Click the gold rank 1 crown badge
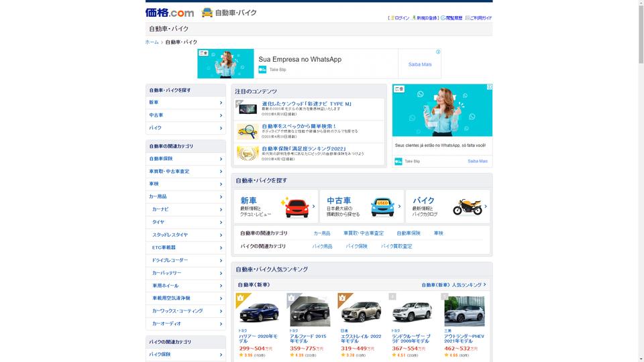 click(x=241, y=298)
